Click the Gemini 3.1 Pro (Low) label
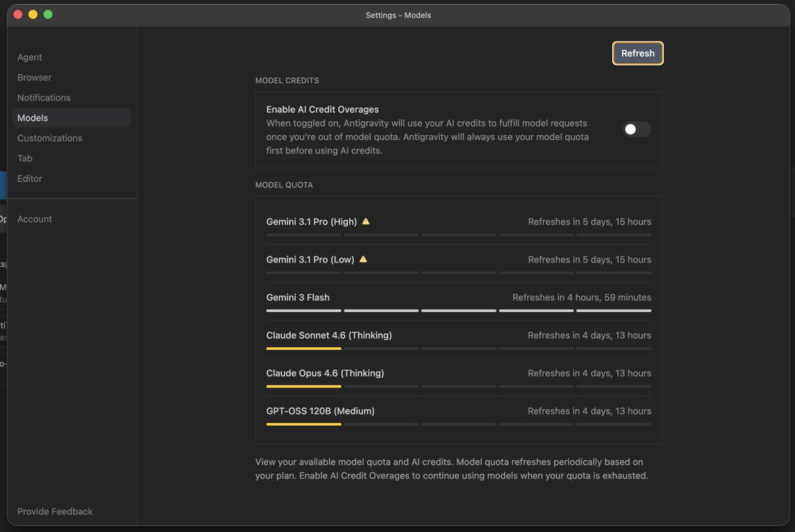The height and width of the screenshot is (532, 795). [310, 259]
